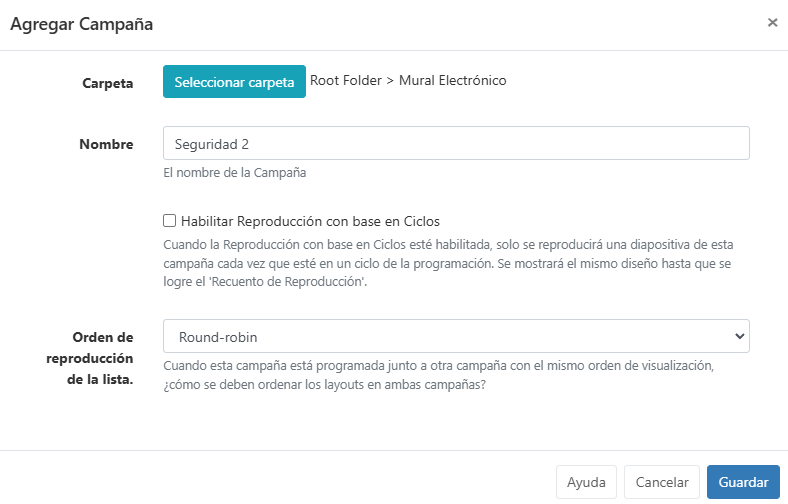Open the Round-robin playback order dropdown

[x=456, y=336]
